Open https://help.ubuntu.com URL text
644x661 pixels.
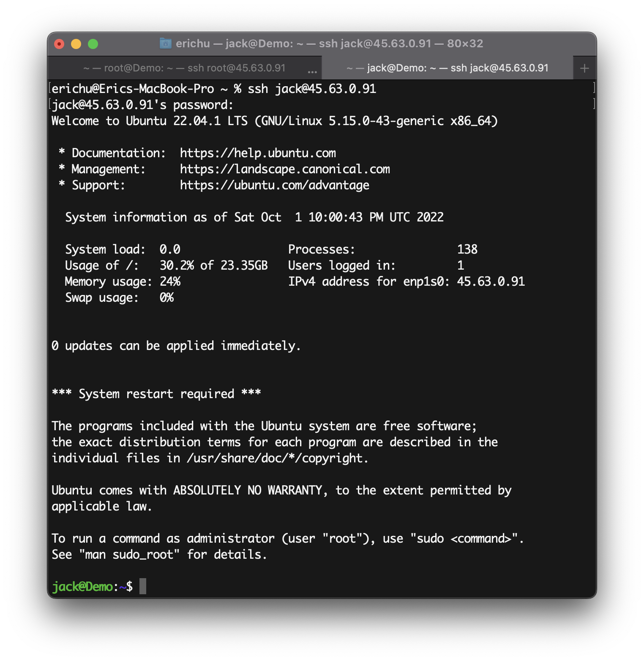click(258, 153)
